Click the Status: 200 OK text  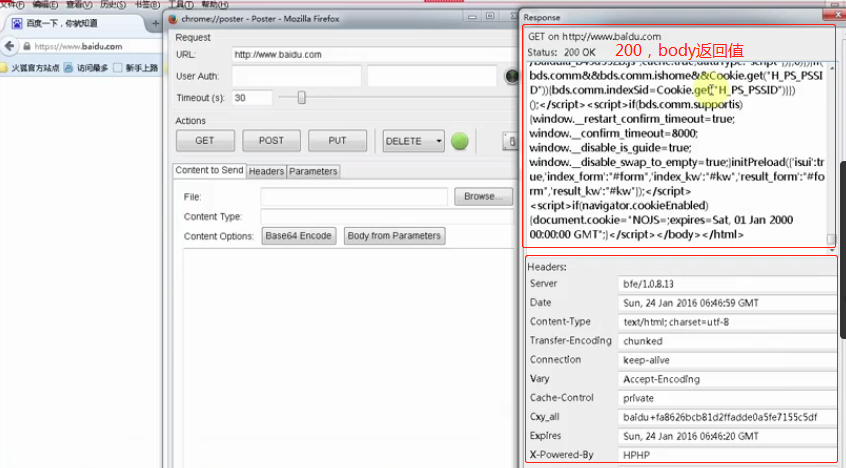[562, 52]
